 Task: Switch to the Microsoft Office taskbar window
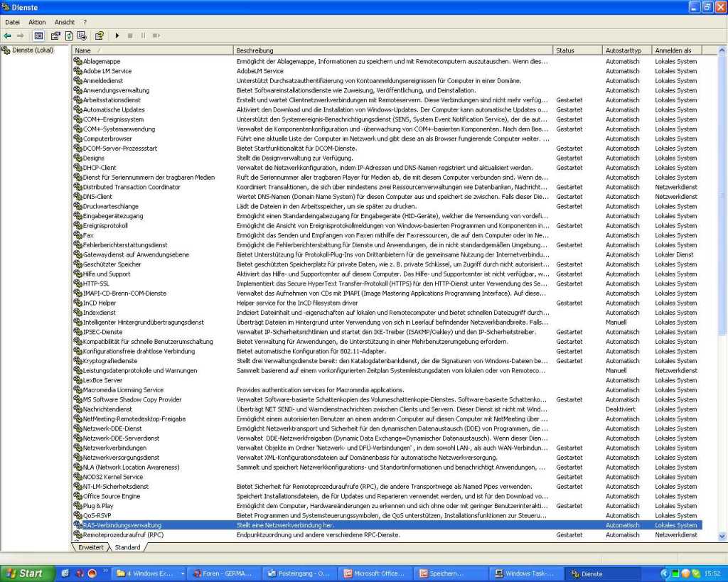click(375, 574)
